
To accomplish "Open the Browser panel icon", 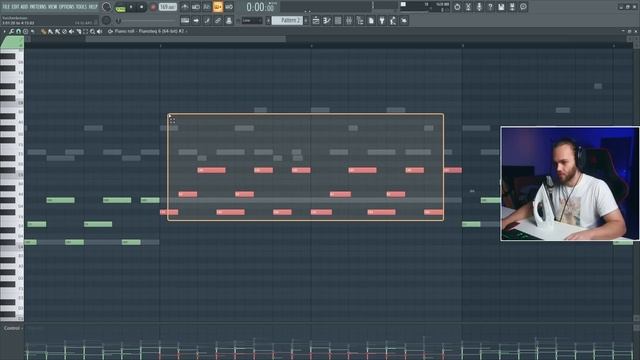I will pyautogui.click(x=360, y=20).
